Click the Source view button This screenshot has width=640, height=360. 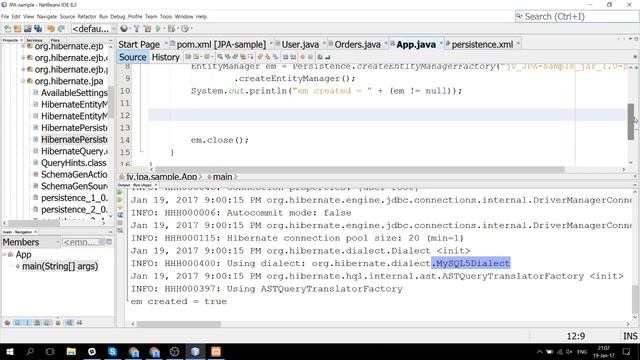click(132, 57)
